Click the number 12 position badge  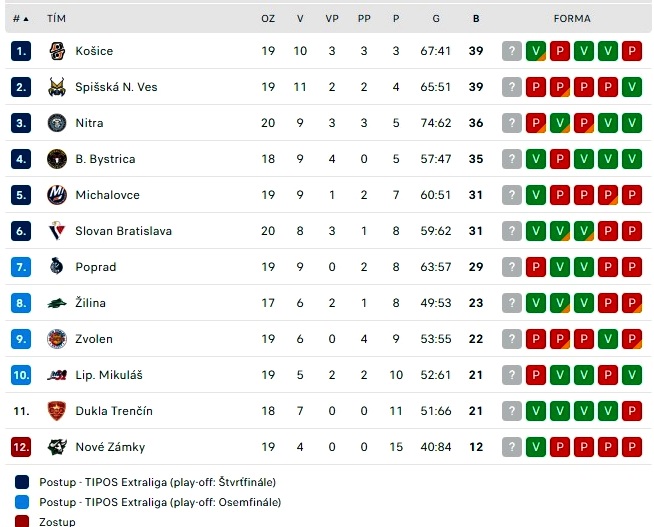pos(21,447)
